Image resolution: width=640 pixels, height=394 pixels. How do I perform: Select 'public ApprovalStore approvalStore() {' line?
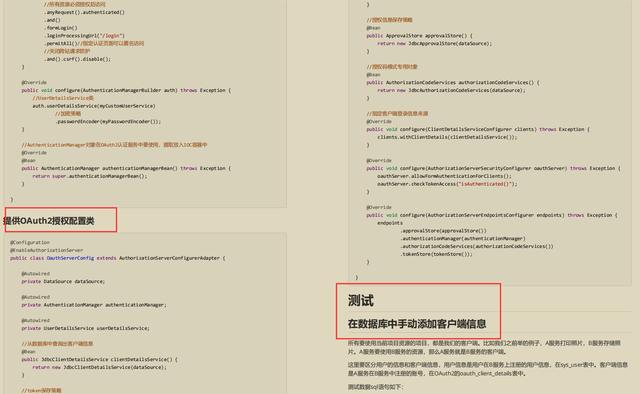click(419, 36)
